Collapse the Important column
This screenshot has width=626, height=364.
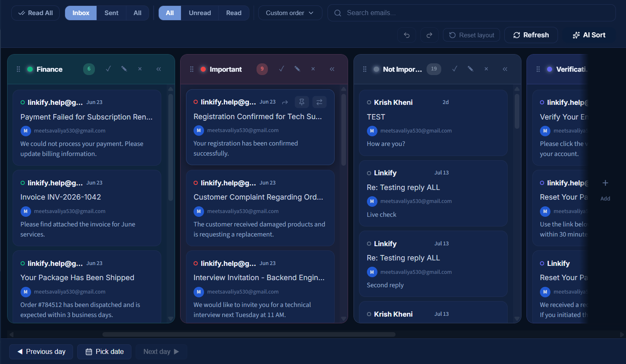(332, 69)
